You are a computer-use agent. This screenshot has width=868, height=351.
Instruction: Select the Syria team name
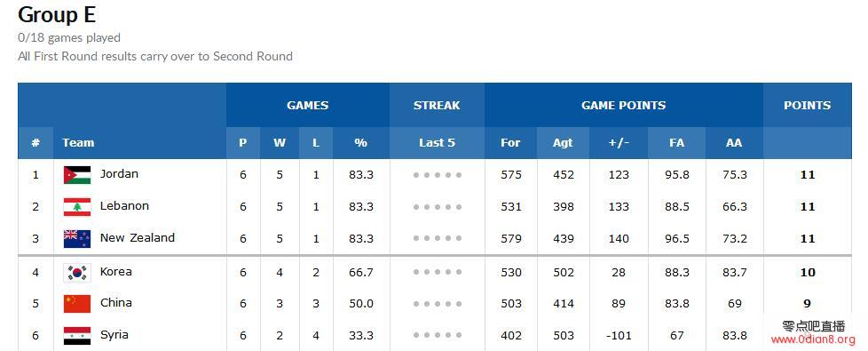[114, 335]
